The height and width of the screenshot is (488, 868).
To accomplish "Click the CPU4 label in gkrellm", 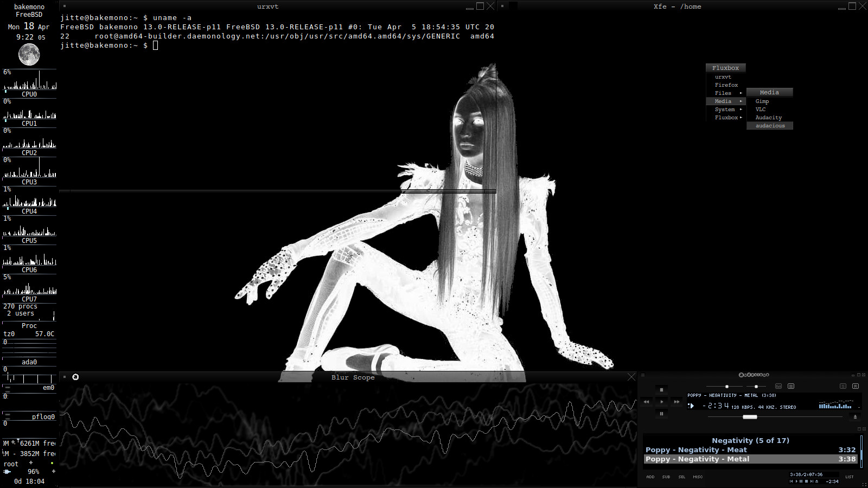I will coord(29,211).
